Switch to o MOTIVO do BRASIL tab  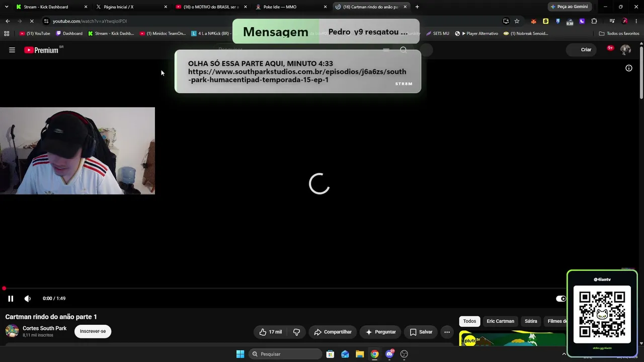point(210,7)
